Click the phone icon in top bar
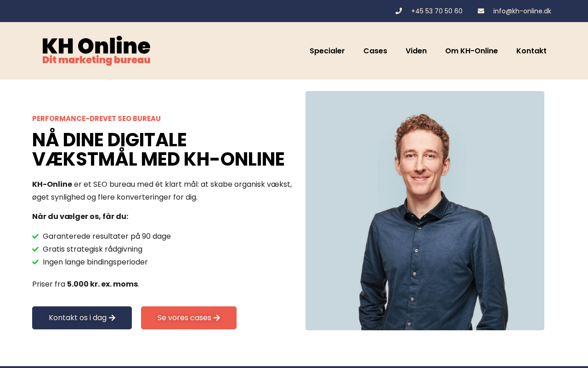Viewport: 588px width, 368px height. point(399,11)
